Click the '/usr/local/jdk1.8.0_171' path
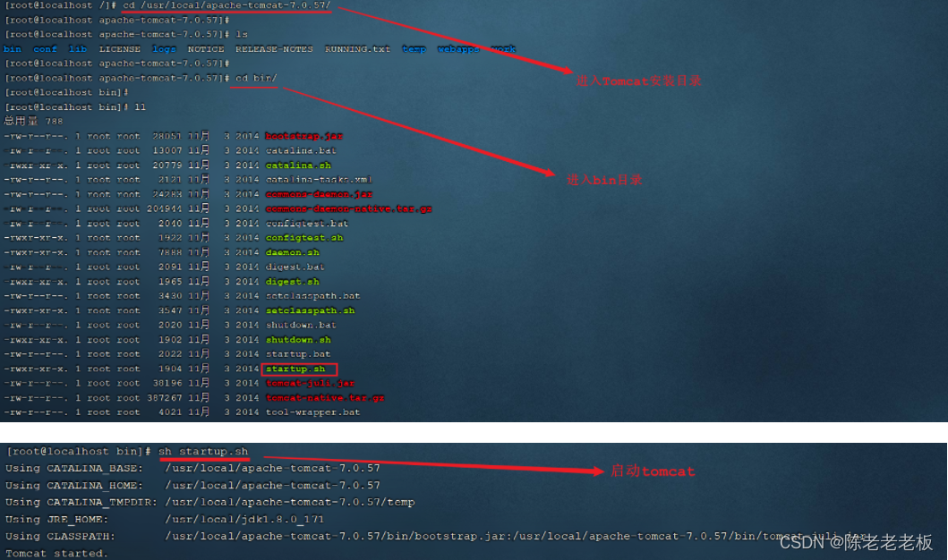948x560 pixels. pyautogui.click(x=245, y=519)
